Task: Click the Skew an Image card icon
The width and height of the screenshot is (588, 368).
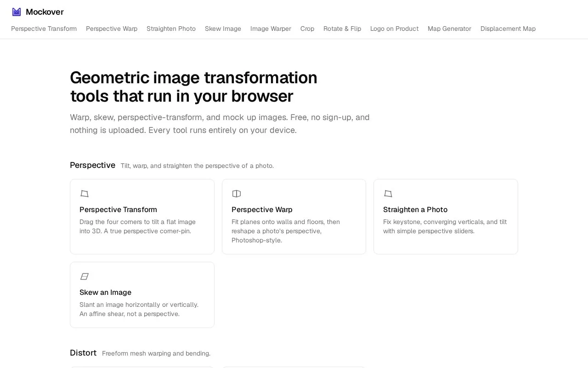Action: tap(85, 276)
